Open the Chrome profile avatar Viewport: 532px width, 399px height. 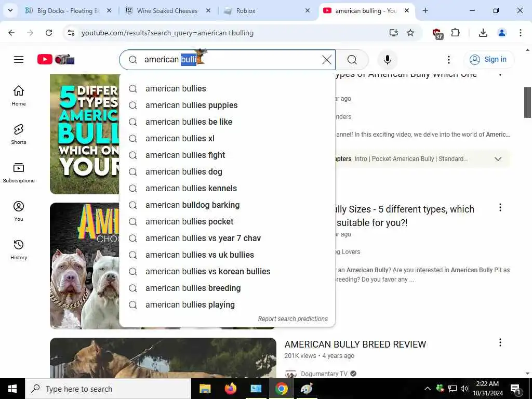click(x=501, y=33)
